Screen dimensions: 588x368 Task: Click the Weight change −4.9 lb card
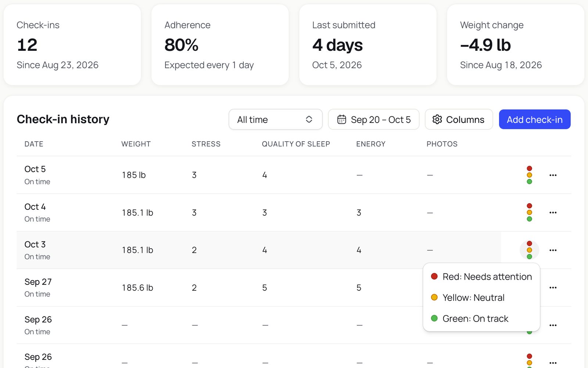click(x=516, y=45)
